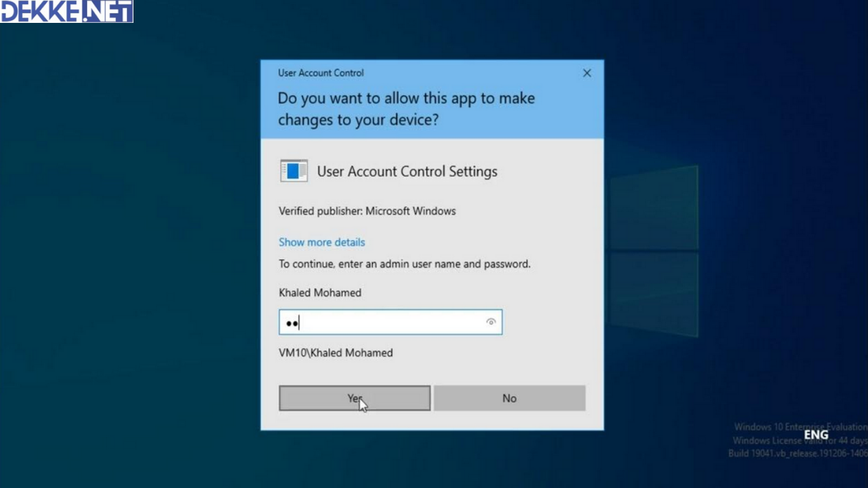The width and height of the screenshot is (868, 488).
Task: Click the 'To continue, enter an admin' instruction text
Action: point(404,264)
